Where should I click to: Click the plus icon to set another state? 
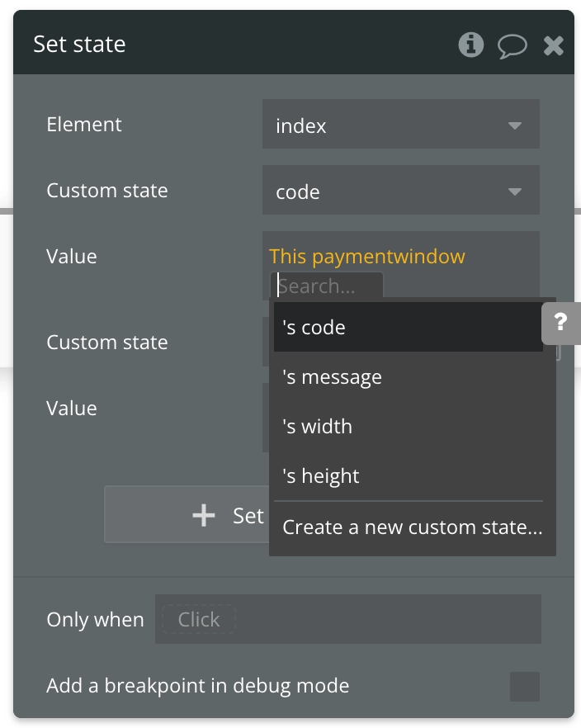click(x=203, y=516)
